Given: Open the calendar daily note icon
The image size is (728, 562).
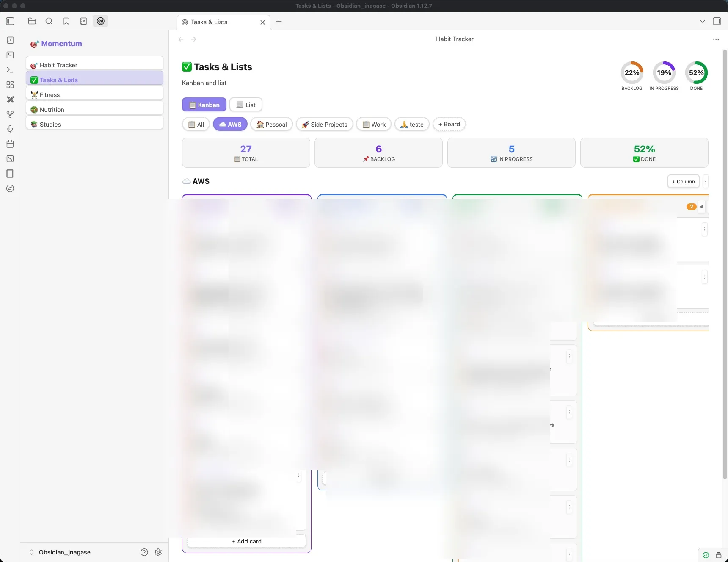Looking at the screenshot, I should tap(10, 144).
